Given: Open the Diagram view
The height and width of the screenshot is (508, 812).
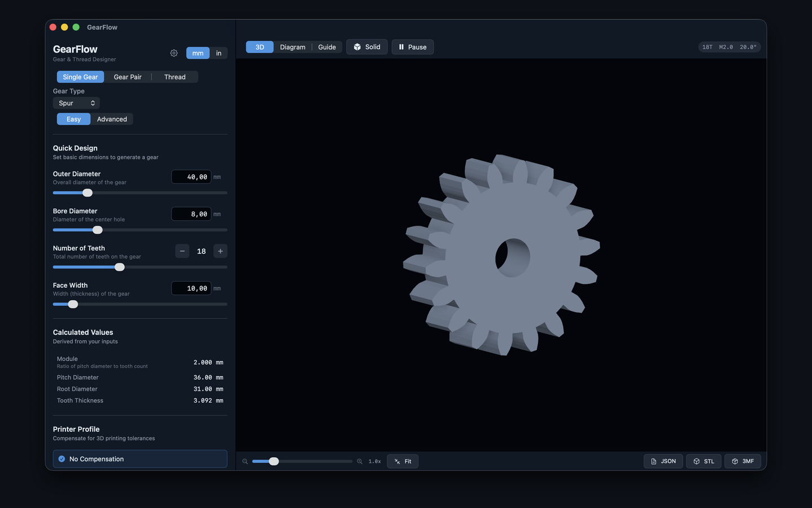Looking at the screenshot, I should (x=293, y=47).
